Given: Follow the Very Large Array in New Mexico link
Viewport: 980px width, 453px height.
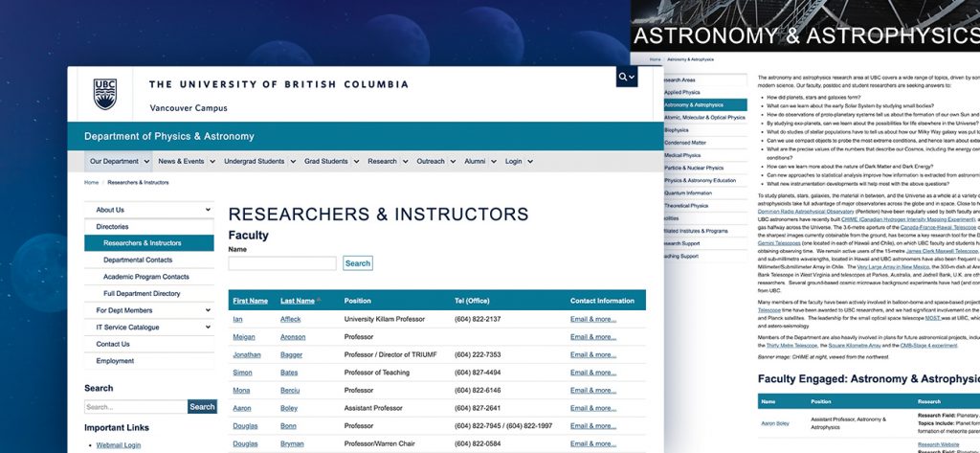Looking at the screenshot, I should click(x=893, y=266).
